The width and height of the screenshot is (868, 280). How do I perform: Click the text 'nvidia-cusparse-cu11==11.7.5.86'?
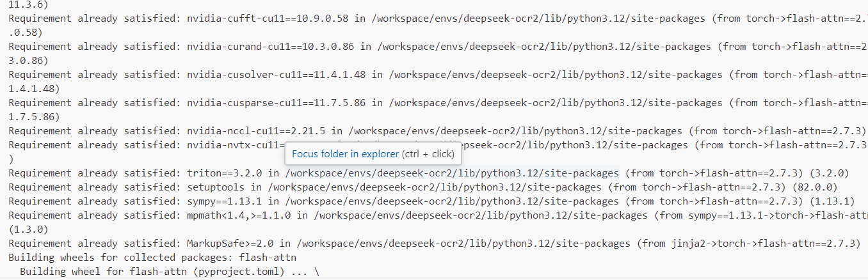[x=277, y=103]
